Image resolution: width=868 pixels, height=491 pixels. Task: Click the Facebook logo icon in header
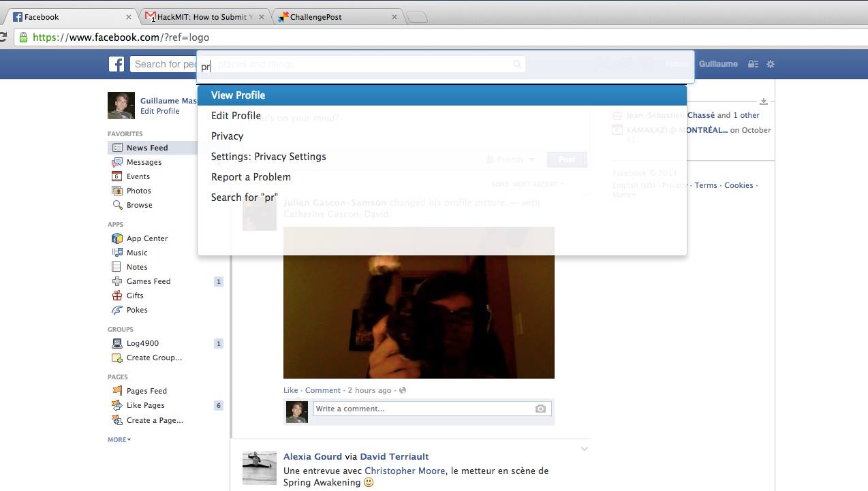117,64
